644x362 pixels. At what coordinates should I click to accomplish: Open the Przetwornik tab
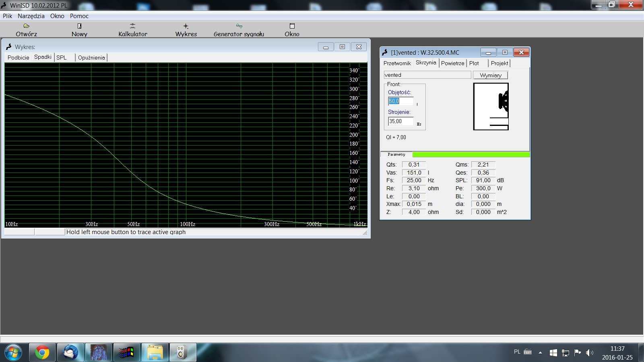coord(397,63)
